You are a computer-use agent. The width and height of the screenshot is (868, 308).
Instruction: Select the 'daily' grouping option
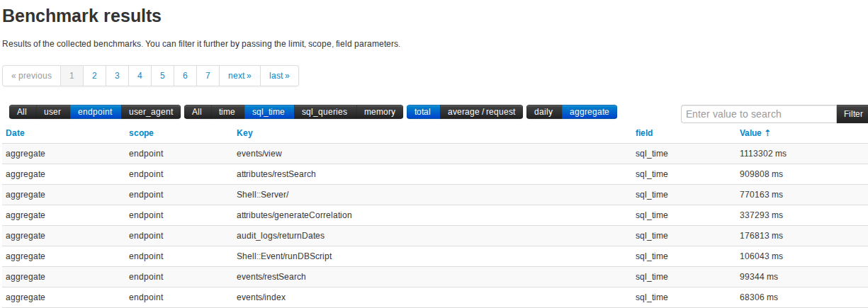(543, 112)
